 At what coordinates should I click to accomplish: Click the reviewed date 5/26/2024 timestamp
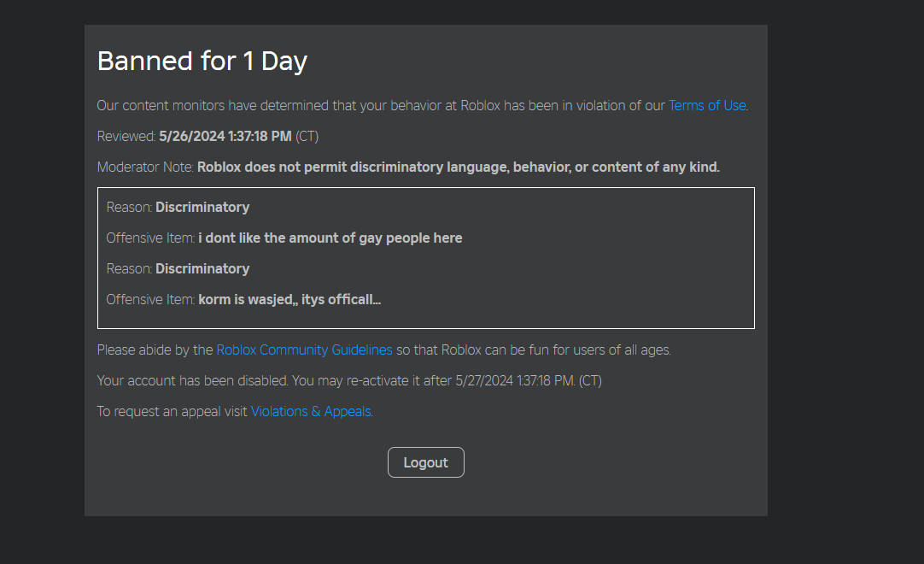coord(225,137)
